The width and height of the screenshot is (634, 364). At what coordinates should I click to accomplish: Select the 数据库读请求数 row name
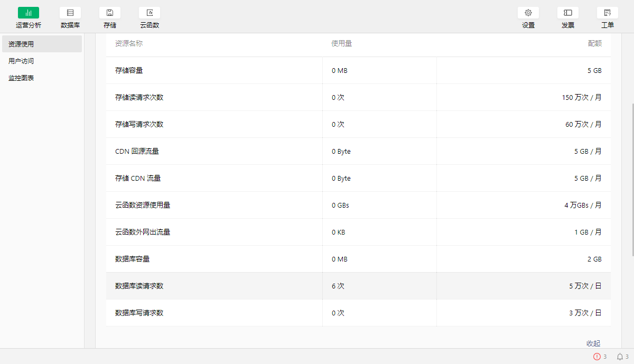(x=139, y=286)
